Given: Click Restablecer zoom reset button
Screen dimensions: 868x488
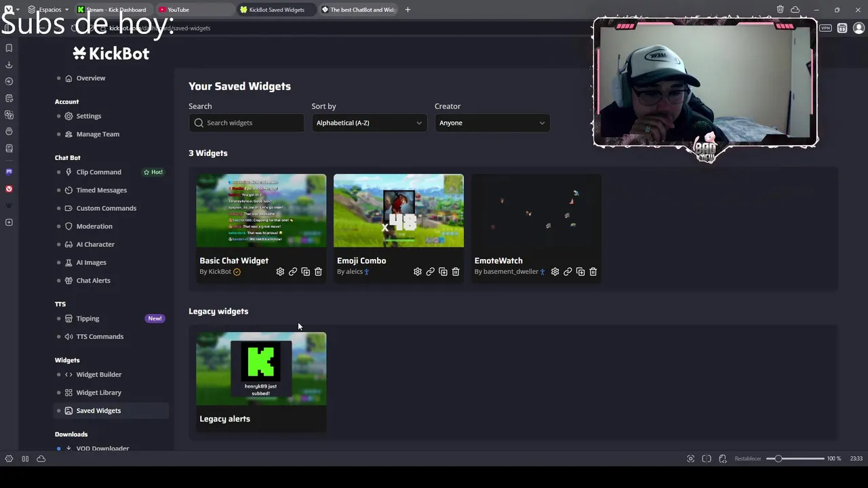Looking at the screenshot, I should [748, 459].
